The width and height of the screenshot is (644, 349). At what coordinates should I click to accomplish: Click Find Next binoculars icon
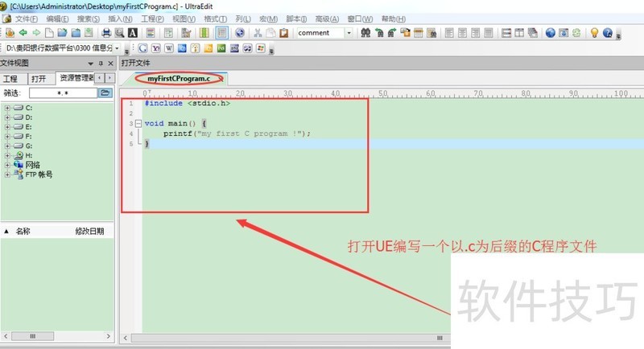392,33
